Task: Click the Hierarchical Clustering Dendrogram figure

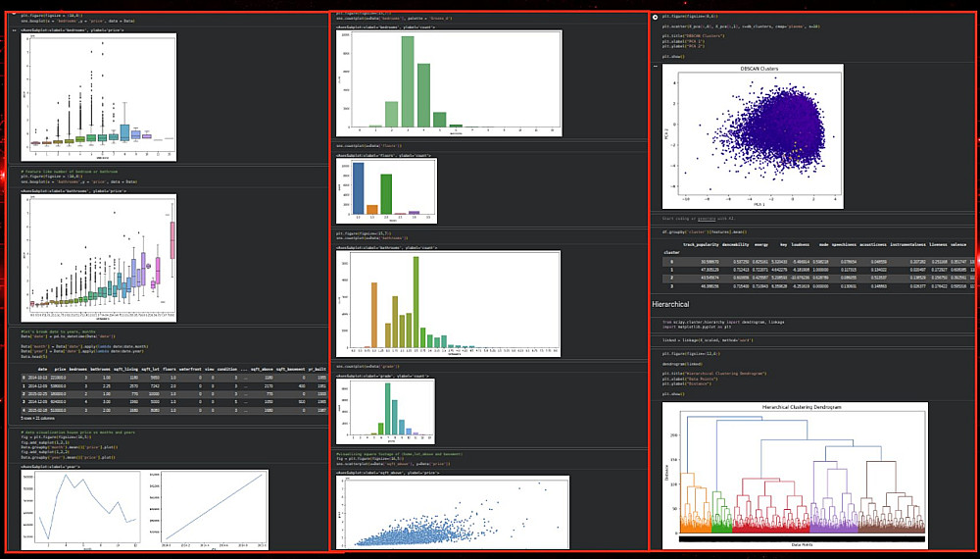Action: [x=795, y=476]
